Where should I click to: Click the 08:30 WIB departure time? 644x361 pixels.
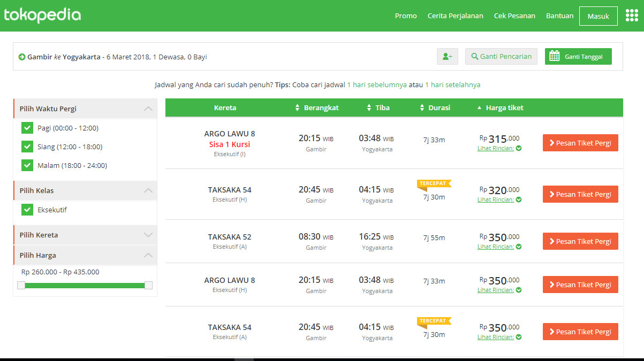[x=316, y=237]
